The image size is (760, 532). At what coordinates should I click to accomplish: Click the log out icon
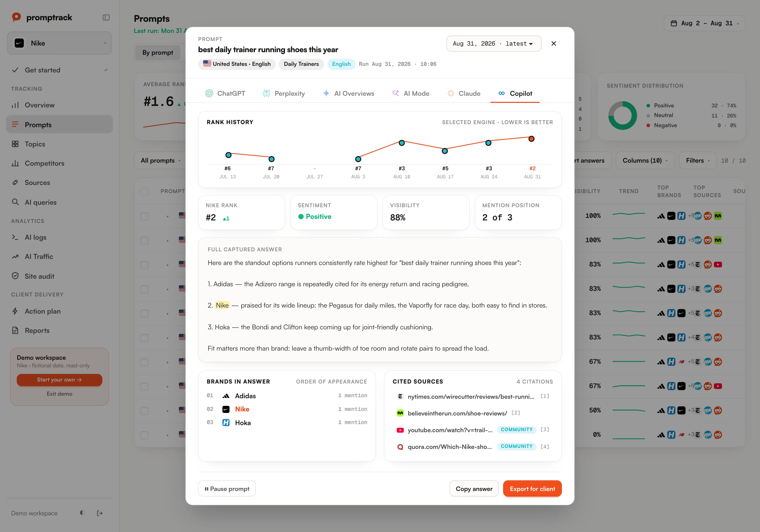tap(100, 513)
